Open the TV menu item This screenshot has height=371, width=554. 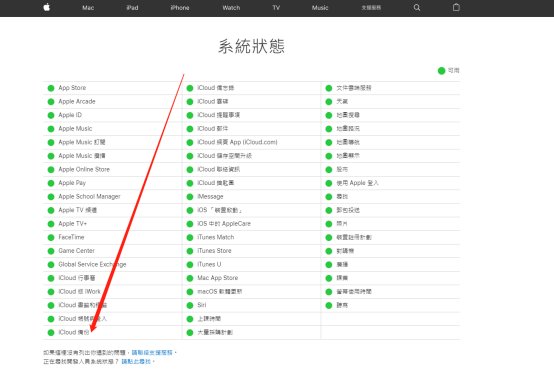[276, 7]
